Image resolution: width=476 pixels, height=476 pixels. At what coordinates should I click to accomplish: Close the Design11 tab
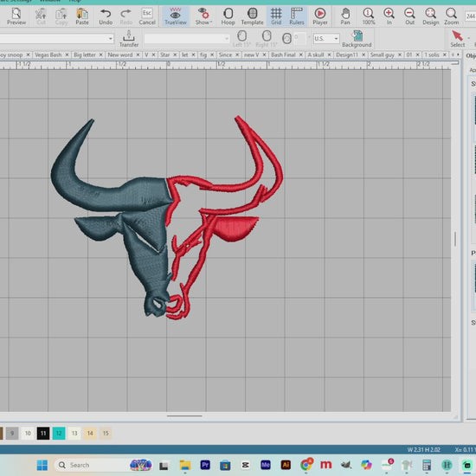(x=363, y=55)
